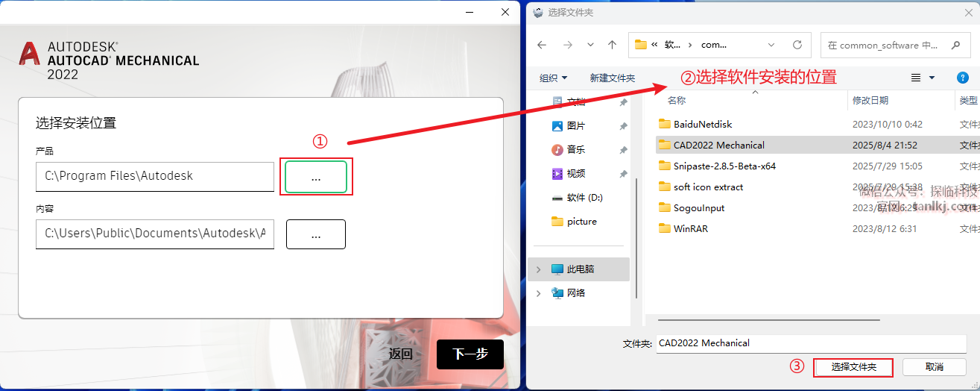The width and height of the screenshot is (980, 391).
Task: Browse for product install location
Action: point(316,177)
